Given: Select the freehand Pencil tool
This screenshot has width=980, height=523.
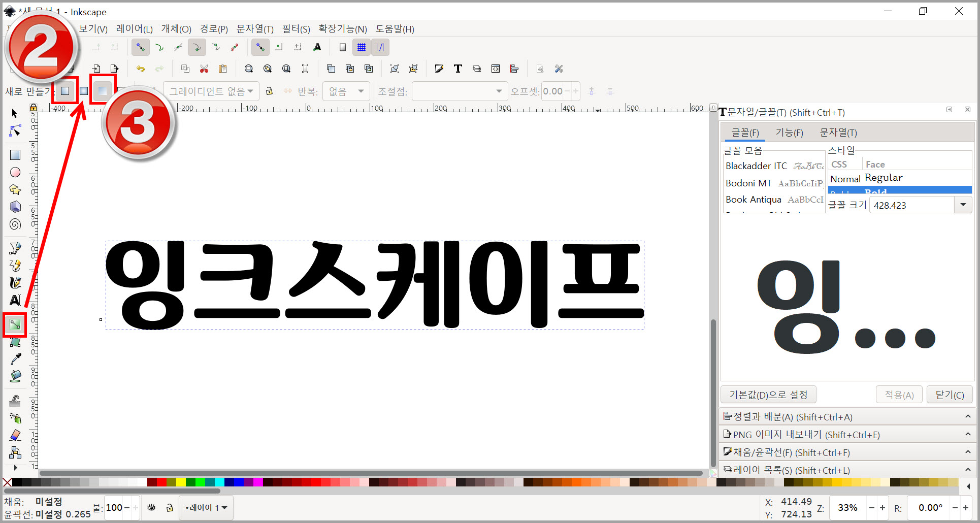Looking at the screenshot, I should [x=15, y=266].
